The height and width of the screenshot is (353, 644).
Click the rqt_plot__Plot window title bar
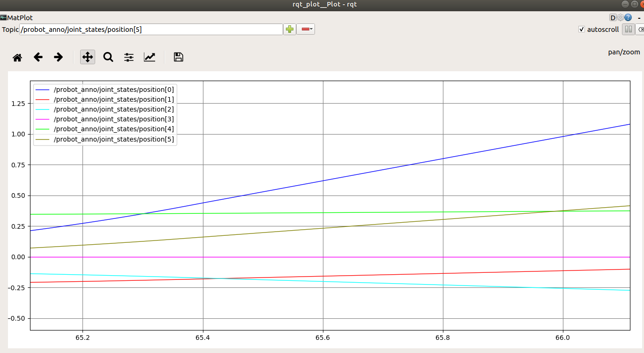[322, 5]
